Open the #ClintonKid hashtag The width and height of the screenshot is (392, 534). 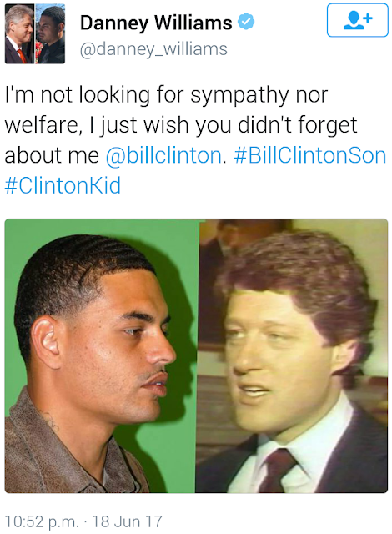pyautogui.click(x=63, y=185)
